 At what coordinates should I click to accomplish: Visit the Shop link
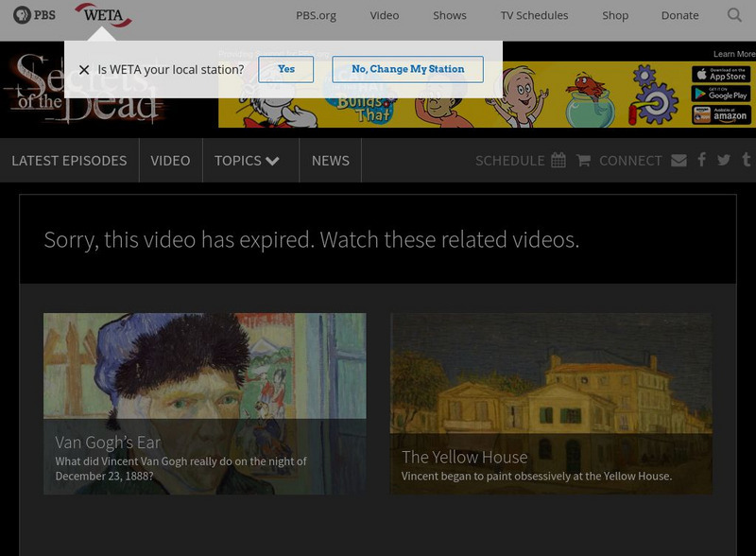pyautogui.click(x=615, y=15)
